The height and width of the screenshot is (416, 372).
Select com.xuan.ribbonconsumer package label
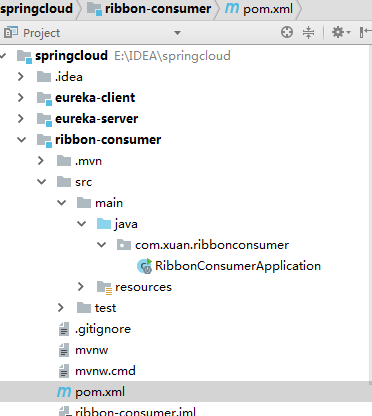(x=212, y=245)
